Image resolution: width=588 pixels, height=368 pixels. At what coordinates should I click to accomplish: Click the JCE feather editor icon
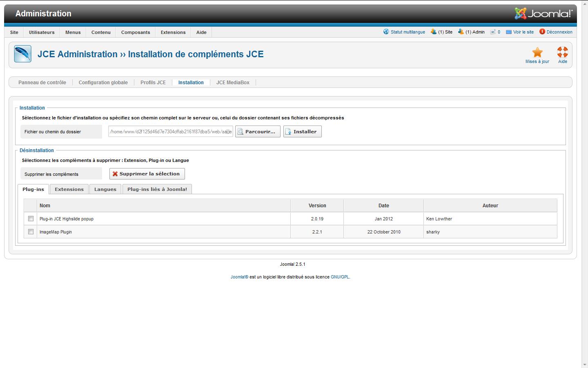(22, 54)
